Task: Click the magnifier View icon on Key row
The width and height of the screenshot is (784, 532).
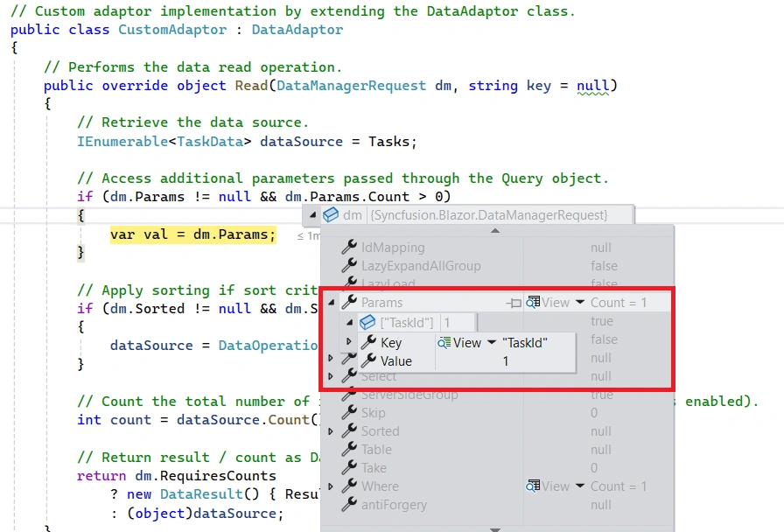Action: (444, 342)
